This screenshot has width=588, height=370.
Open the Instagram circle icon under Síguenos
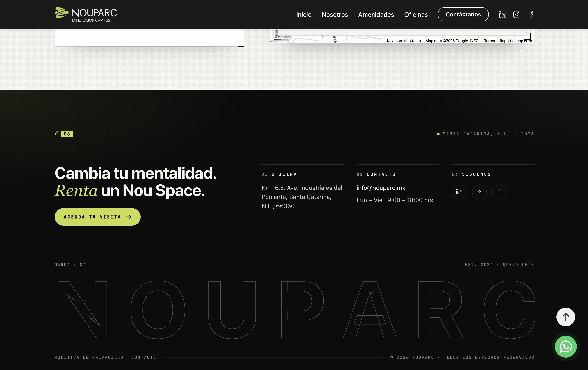(x=479, y=192)
